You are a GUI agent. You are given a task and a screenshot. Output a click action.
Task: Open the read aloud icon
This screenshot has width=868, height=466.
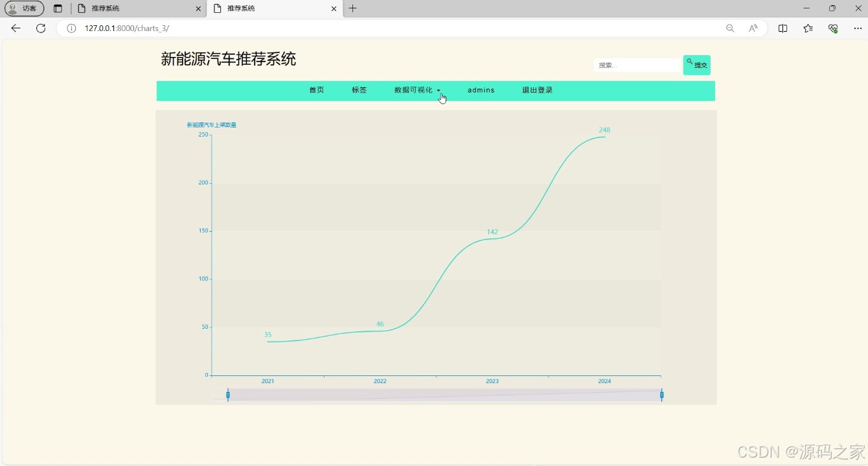[753, 28]
